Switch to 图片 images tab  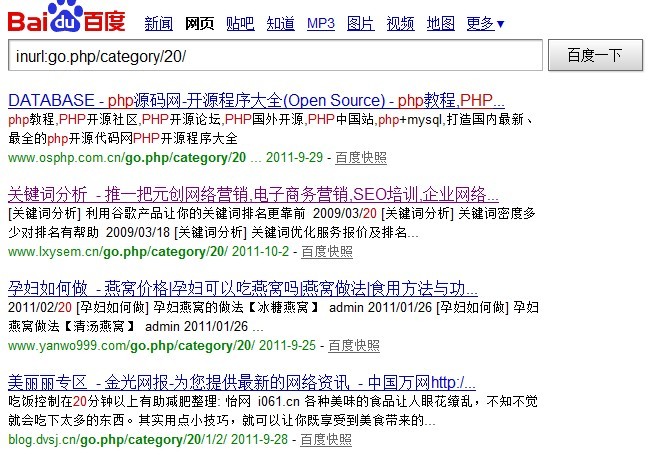point(361,24)
